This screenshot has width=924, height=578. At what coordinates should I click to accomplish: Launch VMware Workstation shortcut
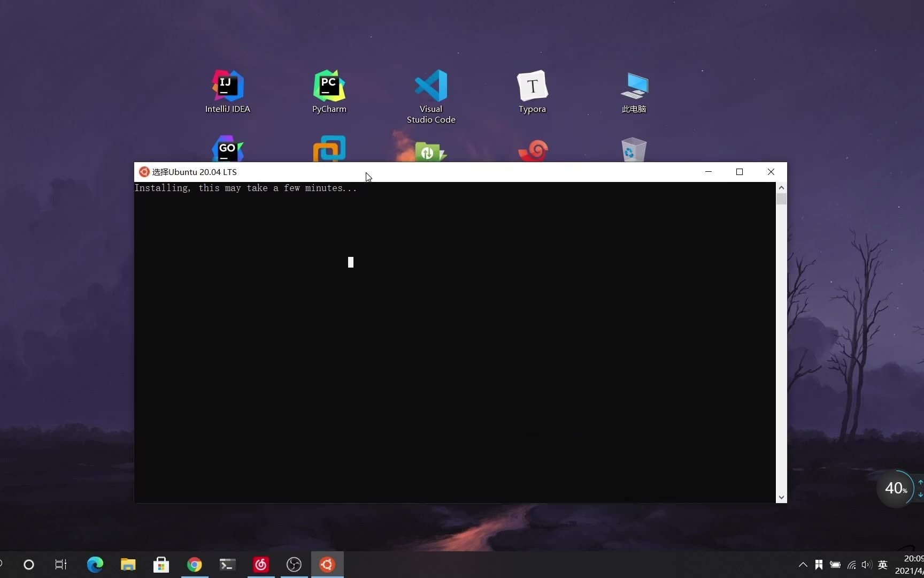329,149
